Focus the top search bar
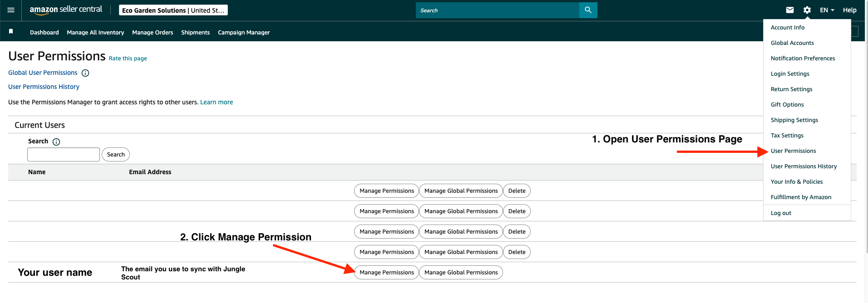 click(x=498, y=10)
